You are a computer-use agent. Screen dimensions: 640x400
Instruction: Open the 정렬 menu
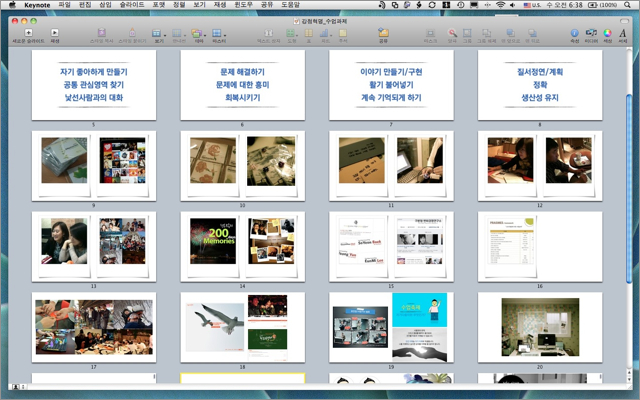point(179,5)
